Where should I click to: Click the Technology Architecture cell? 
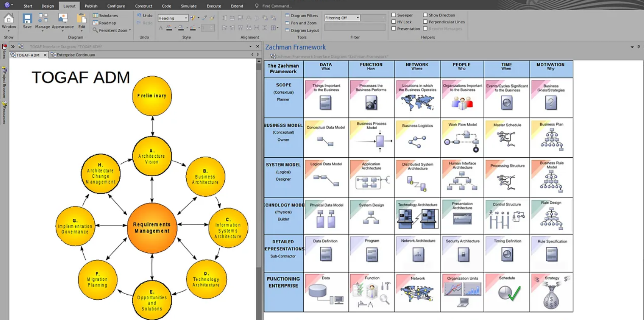pos(417,216)
